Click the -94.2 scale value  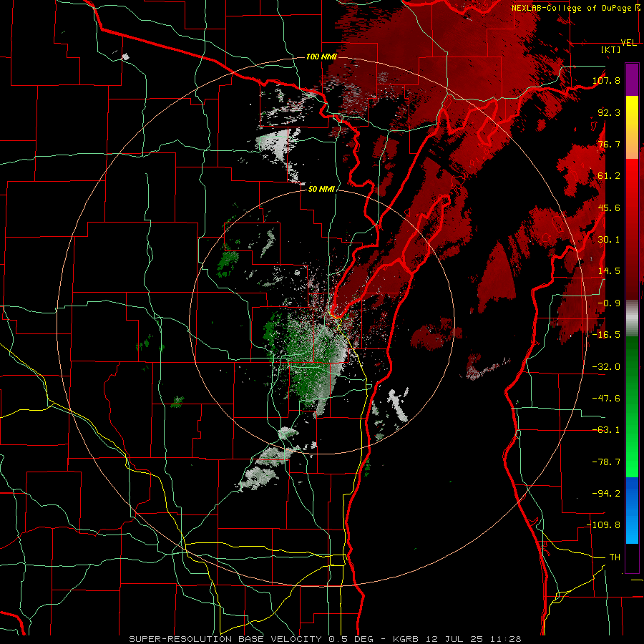[x=606, y=494]
